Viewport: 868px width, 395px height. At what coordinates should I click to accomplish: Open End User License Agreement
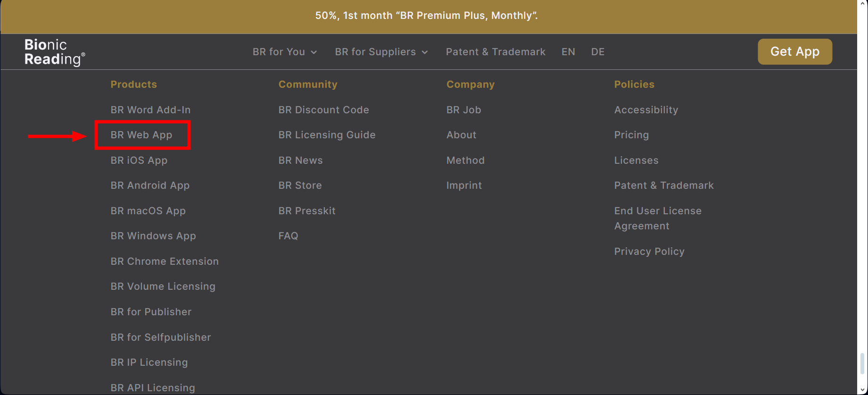click(657, 219)
